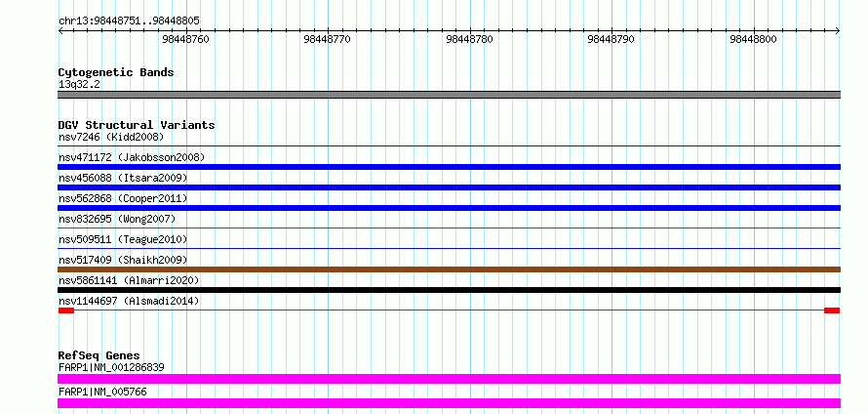The width and height of the screenshot is (868, 414).
Task: Click ruler position label 98448780
Action: pos(470,39)
